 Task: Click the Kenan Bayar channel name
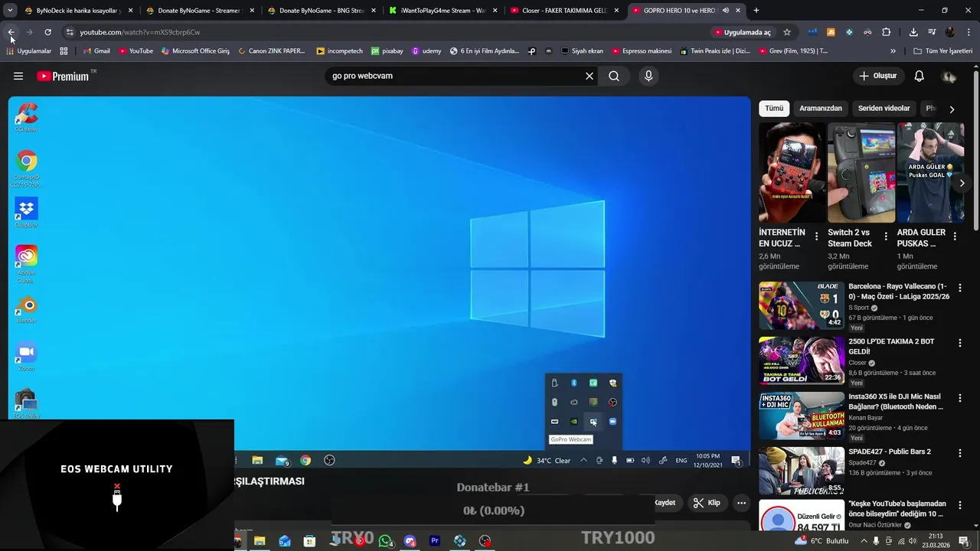tap(865, 418)
